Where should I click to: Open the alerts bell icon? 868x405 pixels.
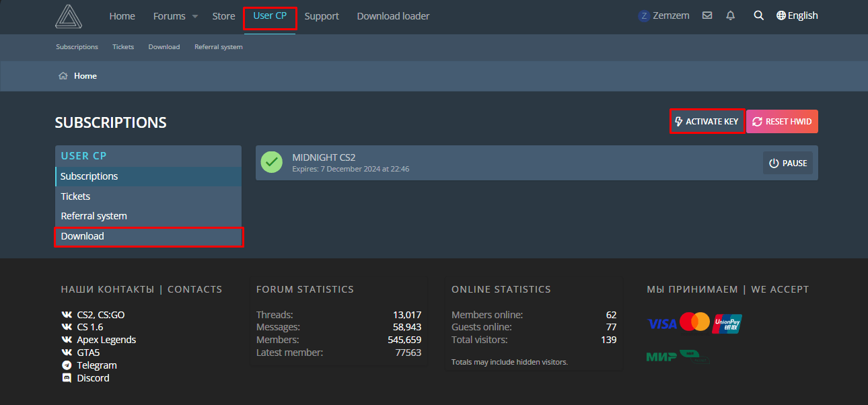pos(731,15)
